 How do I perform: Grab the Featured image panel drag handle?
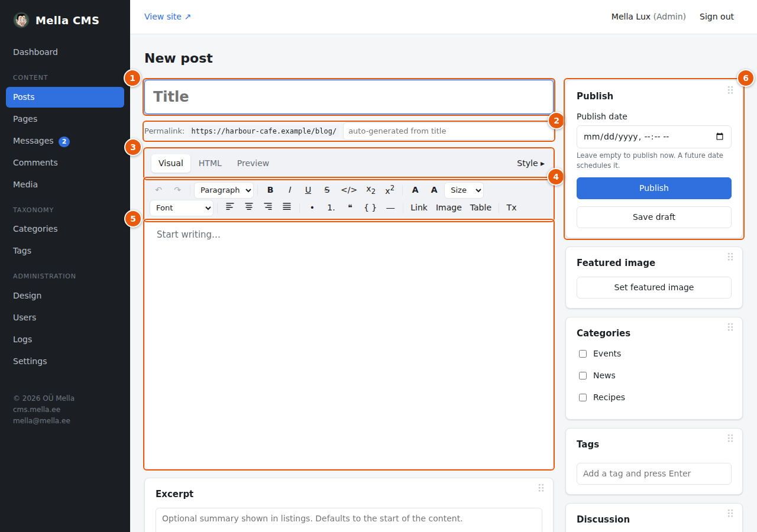[x=730, y=257]
